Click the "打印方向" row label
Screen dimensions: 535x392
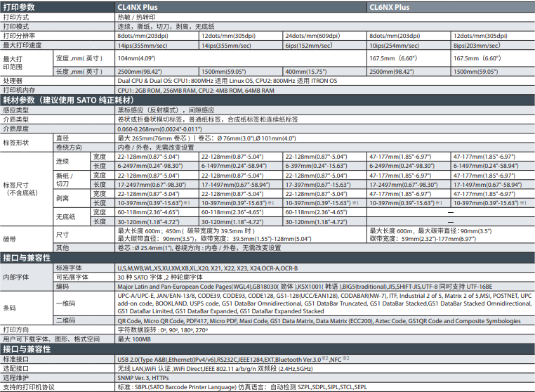[16, 330]
